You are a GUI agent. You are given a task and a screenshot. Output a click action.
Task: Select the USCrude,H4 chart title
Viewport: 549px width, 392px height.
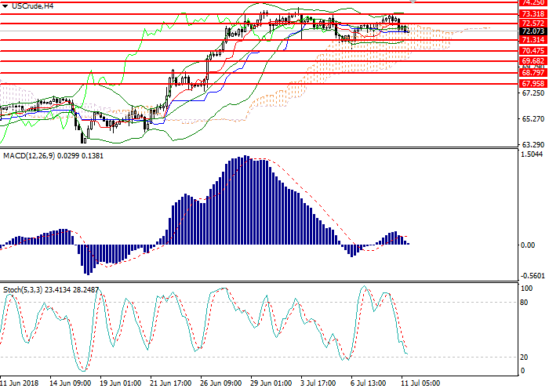click(33, 6)
